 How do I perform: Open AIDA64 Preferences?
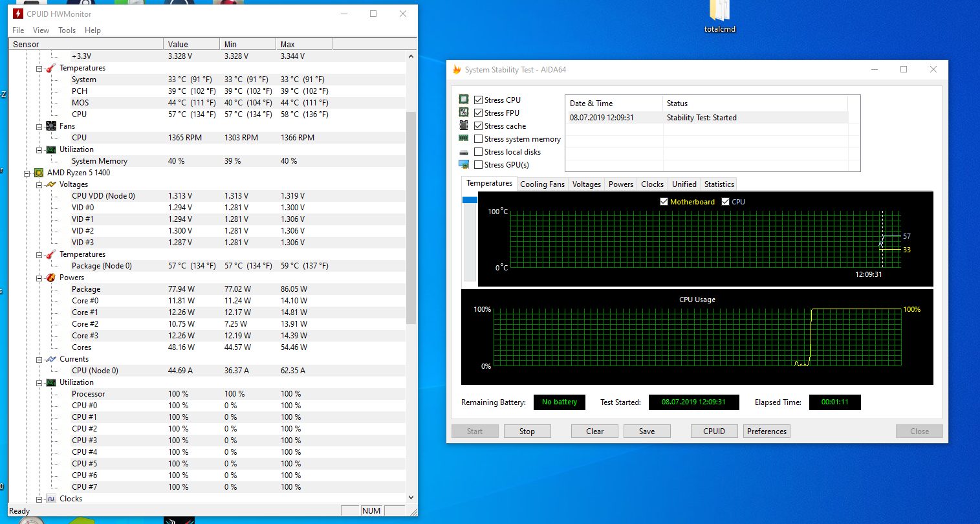pyautogui.click(x=767, y=431)
